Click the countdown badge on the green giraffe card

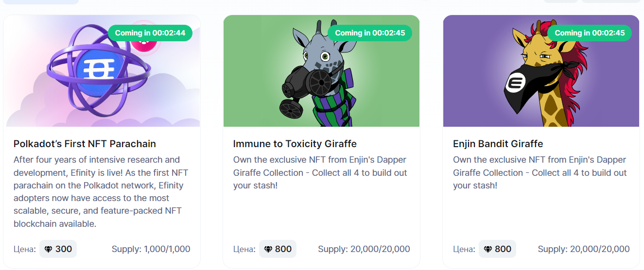370,33
